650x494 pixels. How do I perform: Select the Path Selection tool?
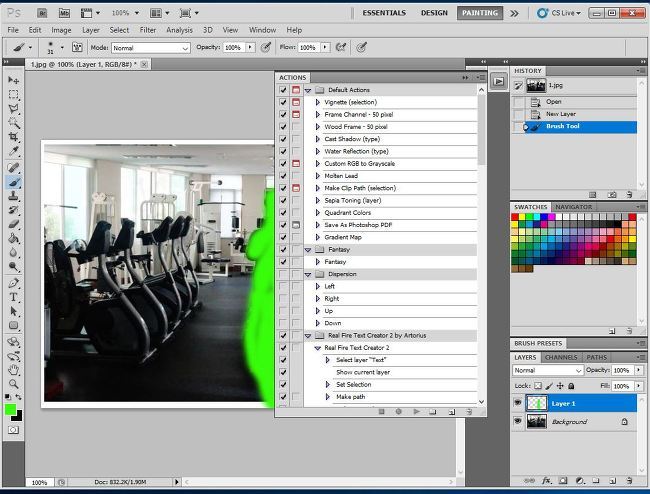point(13,311)
